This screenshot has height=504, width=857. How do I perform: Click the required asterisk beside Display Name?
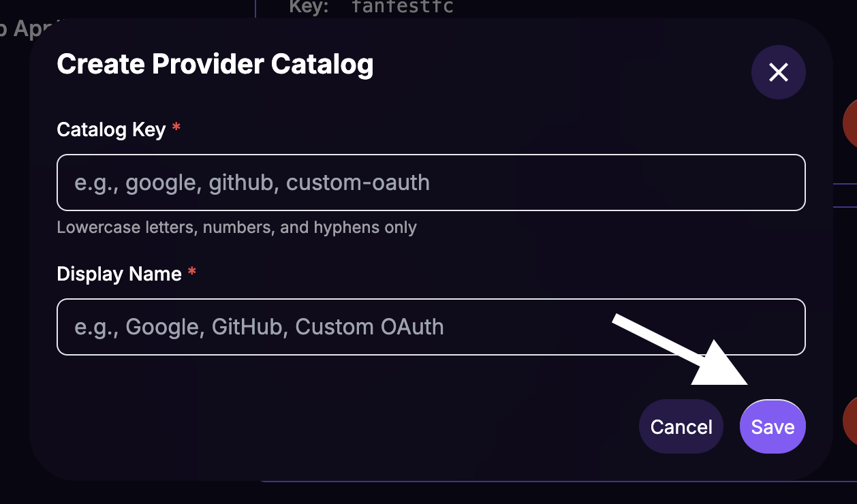click(x=191, y=272)
